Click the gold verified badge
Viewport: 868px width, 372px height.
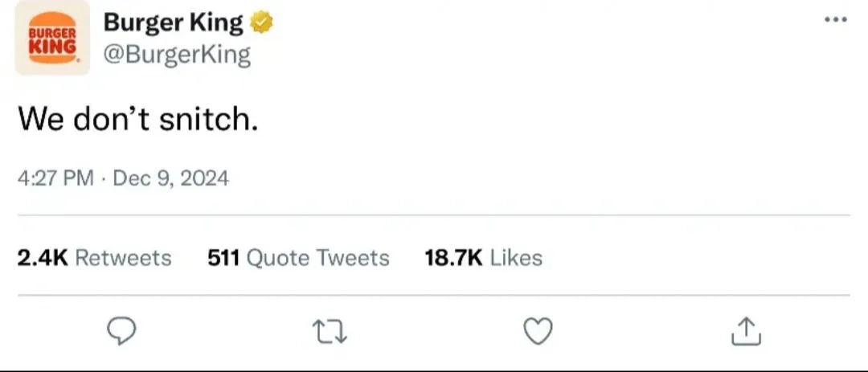tap(263, 24)
